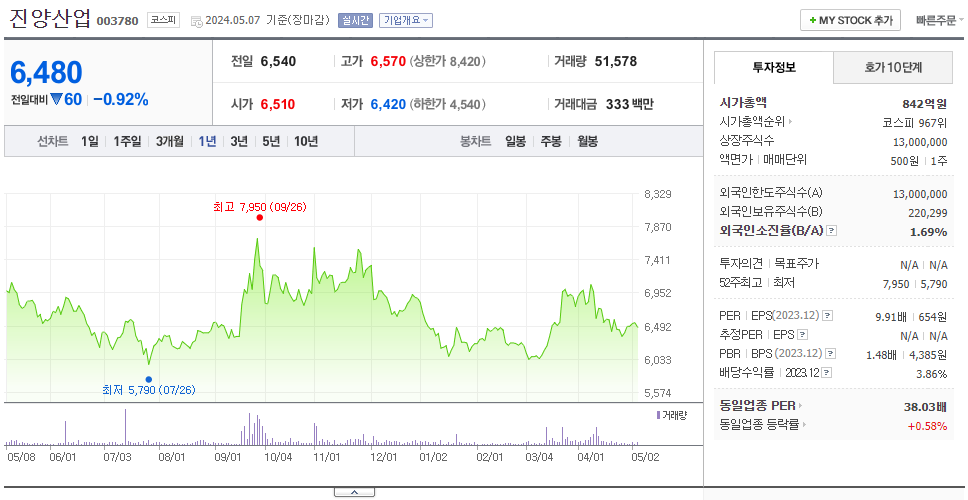968x500 pixels.
Task: Switch to the 호가10단계 tab
Action: click(893, 68)
